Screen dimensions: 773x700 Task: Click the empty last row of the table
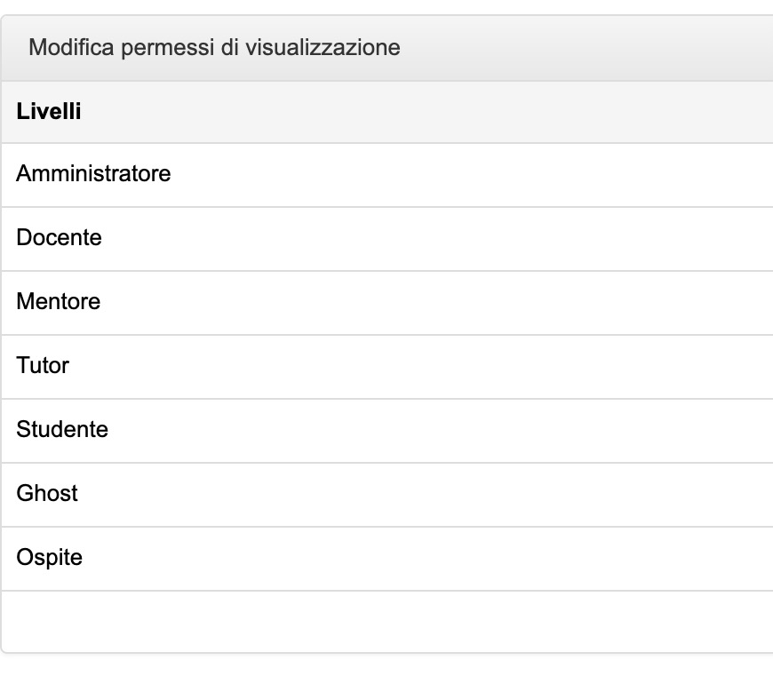coord(386,621)
